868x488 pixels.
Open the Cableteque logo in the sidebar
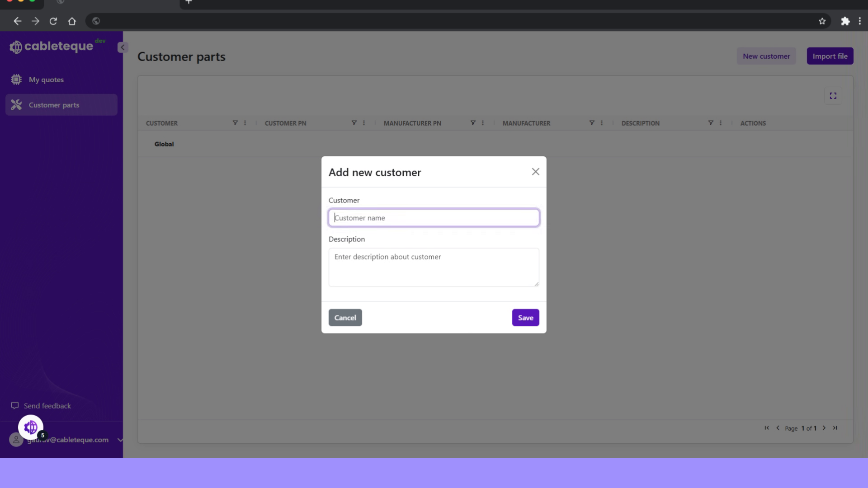51,46
